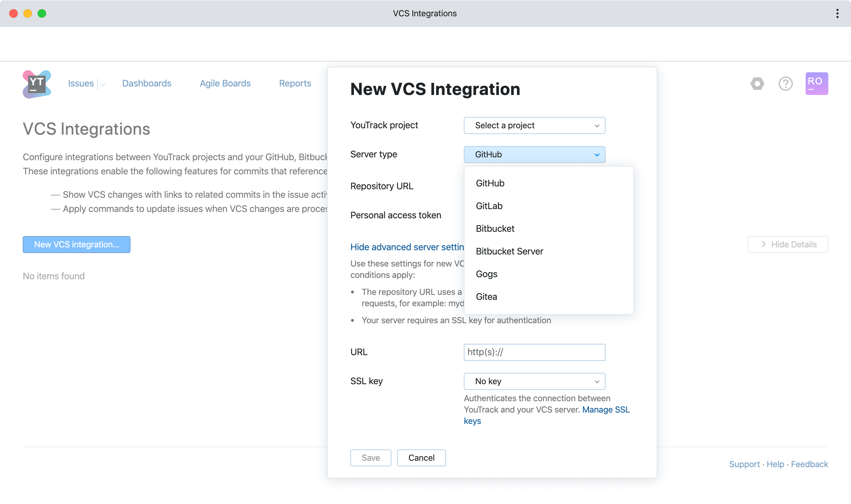Choose GitHub from the server type list
851x504 pixels.
point(549,183)
